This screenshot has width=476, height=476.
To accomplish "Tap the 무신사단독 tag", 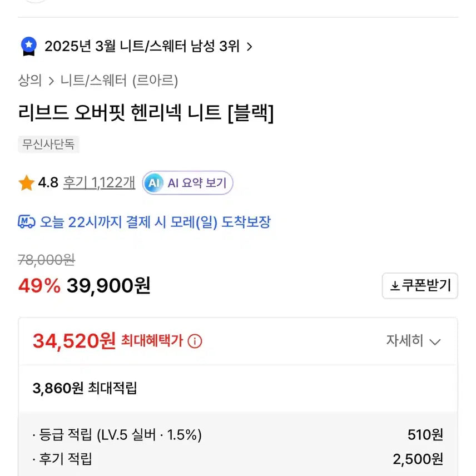I will click(x=49, y=145).
